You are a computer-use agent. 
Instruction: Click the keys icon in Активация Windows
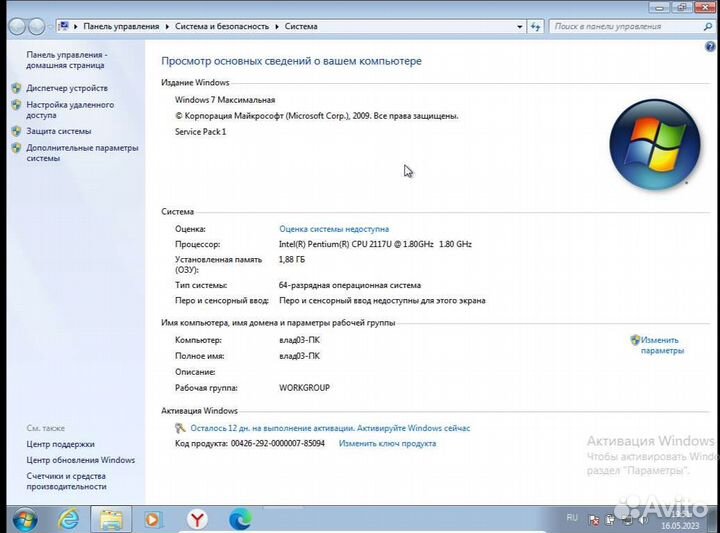pos(180,428)
